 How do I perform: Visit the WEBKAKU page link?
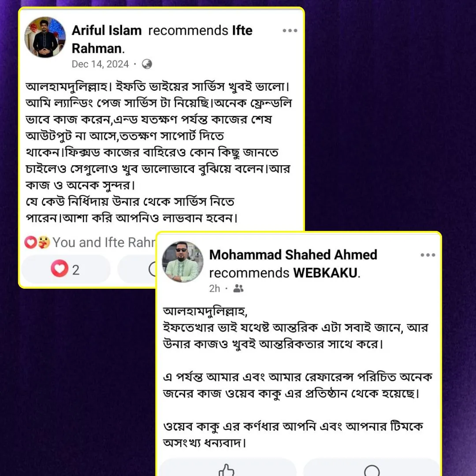[325, 273]
